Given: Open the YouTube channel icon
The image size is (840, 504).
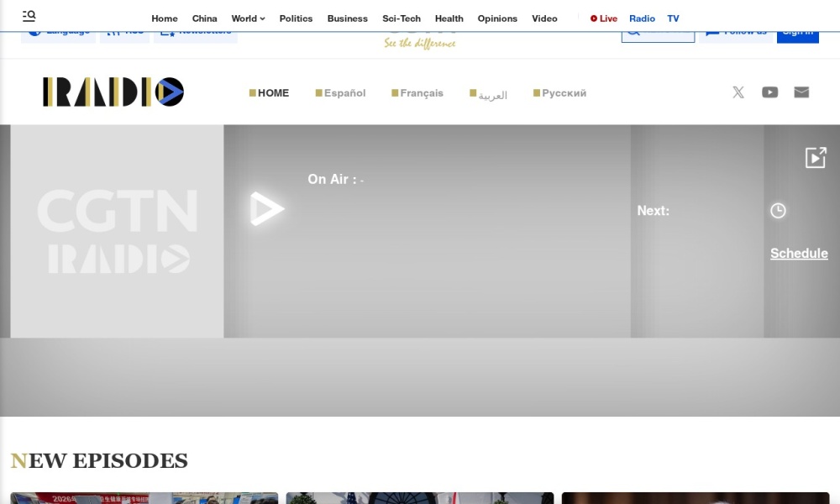Looking at the screenshot, I should 769,92.
